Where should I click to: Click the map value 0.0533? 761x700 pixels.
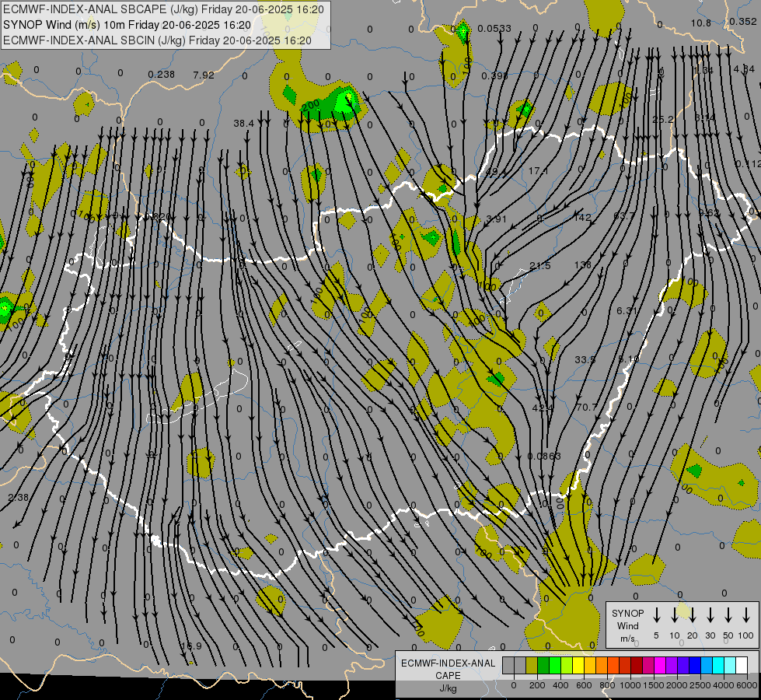click(494, 29)
